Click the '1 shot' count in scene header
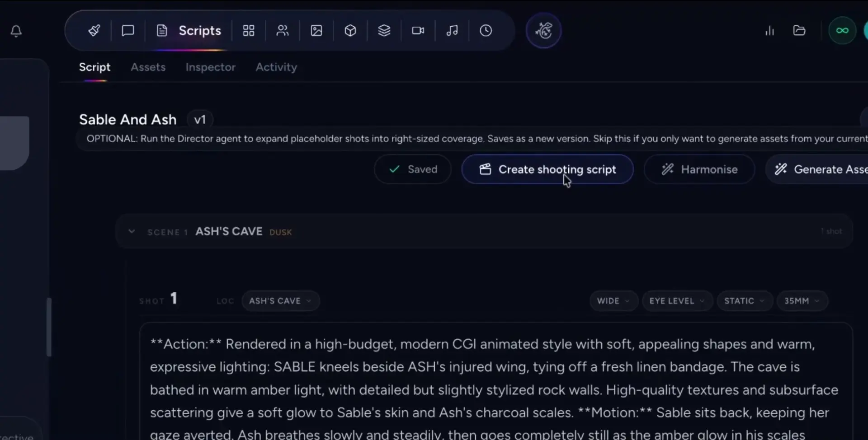This screenshot has height=440, width=868. (831, 231)
